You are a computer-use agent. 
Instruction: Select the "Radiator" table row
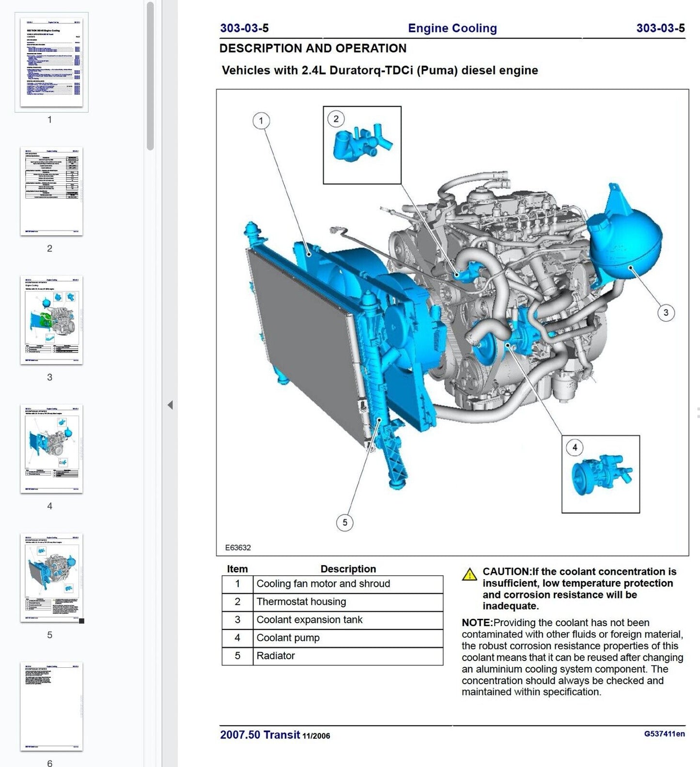click(x=332, y=656)
